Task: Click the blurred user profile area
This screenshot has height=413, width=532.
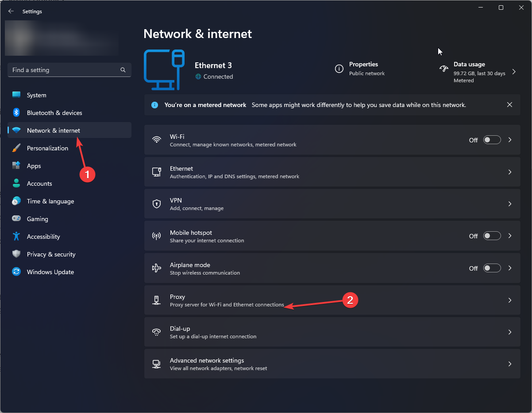Action: pos(62,38)
